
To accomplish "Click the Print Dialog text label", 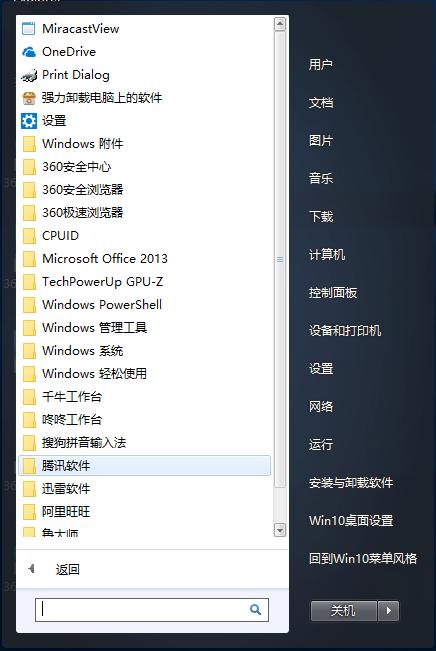I will click(x=76, y=75).
